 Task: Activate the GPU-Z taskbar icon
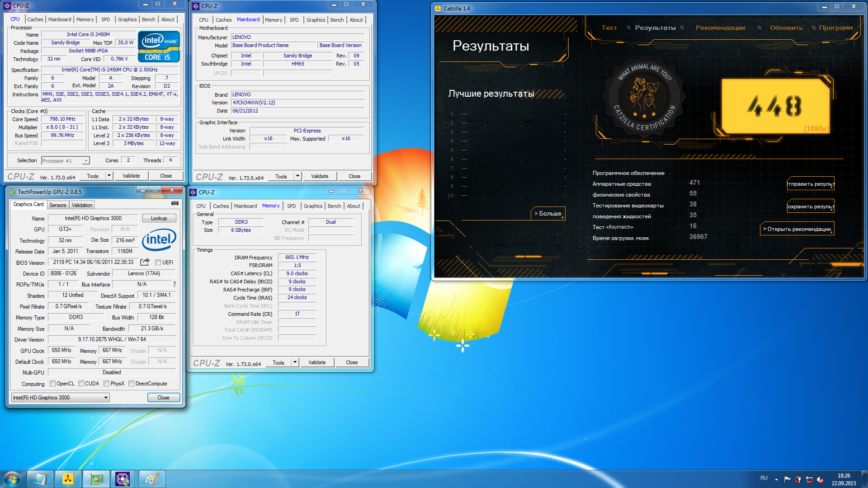(x=96, y=479)
